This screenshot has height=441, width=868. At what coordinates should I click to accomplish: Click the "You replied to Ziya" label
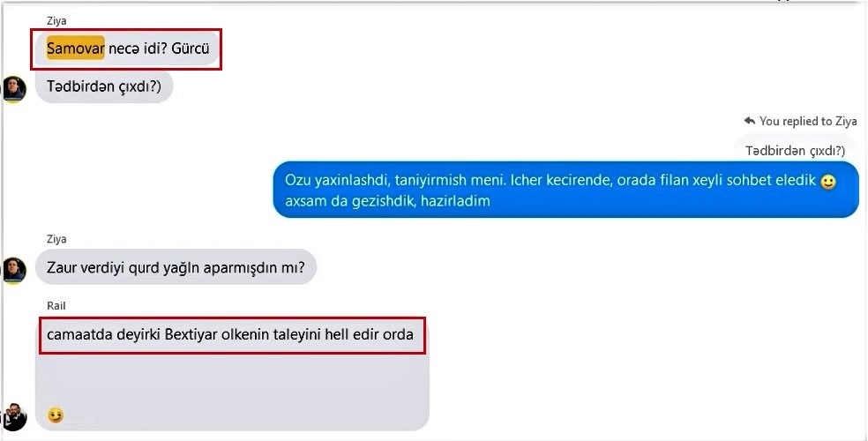[x=808, y=121]
